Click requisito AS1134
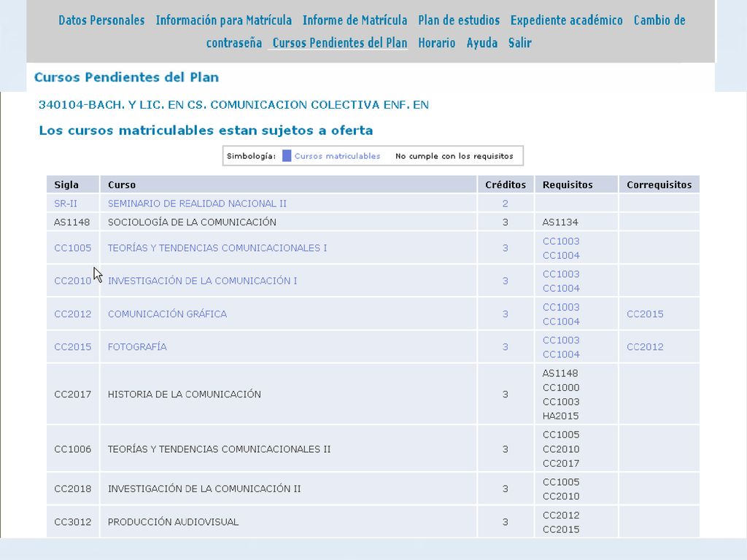The image size is (747, 560). point(560,222)
